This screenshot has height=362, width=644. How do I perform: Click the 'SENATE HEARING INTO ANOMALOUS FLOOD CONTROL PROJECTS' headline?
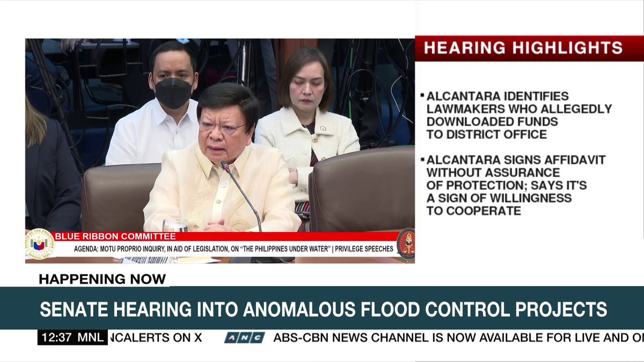324,309
